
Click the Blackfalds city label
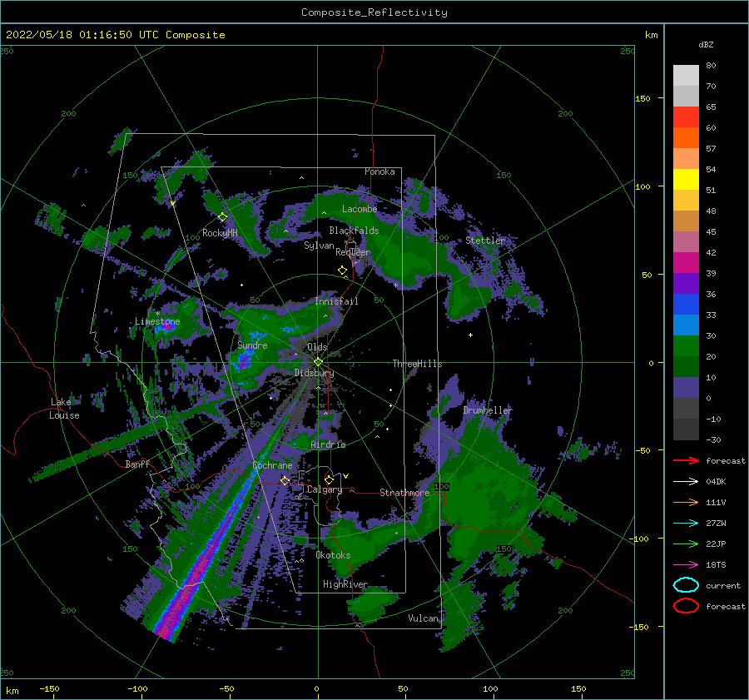[354, 231]
